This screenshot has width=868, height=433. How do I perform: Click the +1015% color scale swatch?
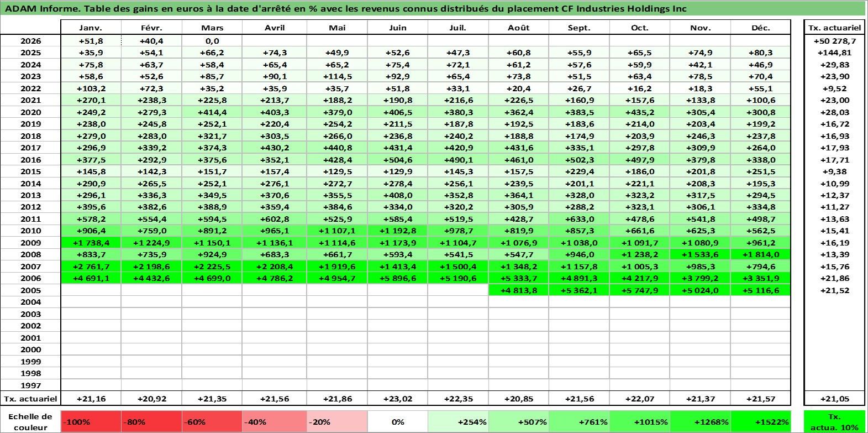[x=640, y=422]
